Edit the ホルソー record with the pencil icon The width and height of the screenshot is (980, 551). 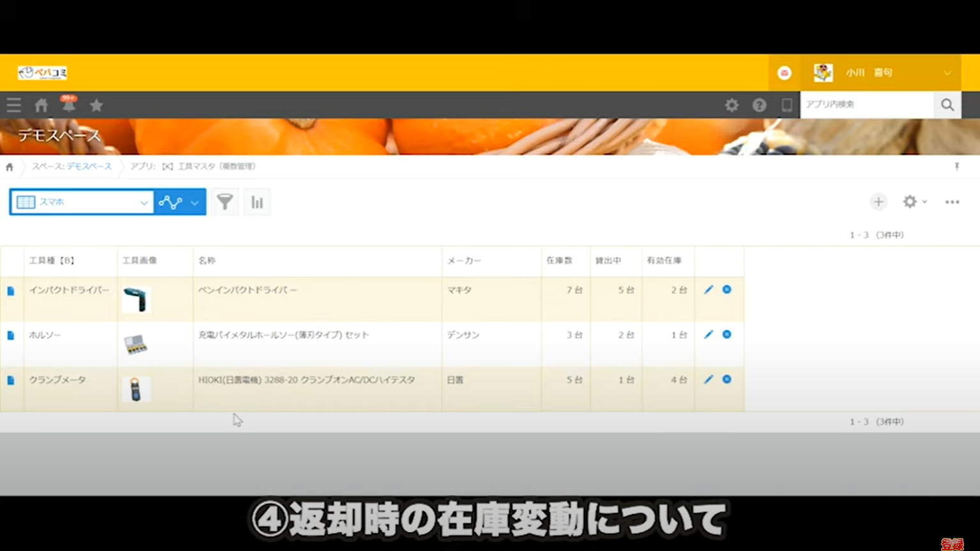coord(708,334)
